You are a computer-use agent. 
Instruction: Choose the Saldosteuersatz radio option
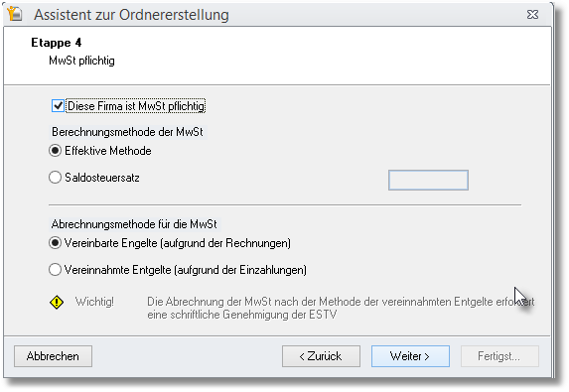coord(56,178)
